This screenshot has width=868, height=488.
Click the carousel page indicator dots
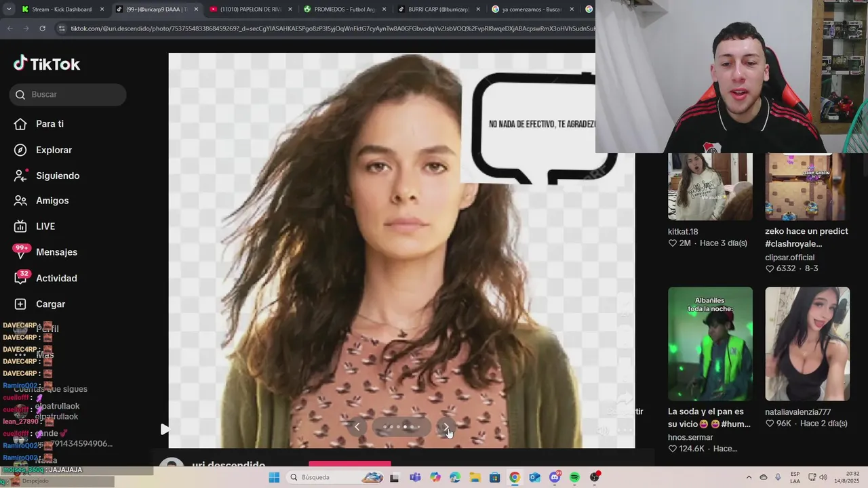coord(401,427)
